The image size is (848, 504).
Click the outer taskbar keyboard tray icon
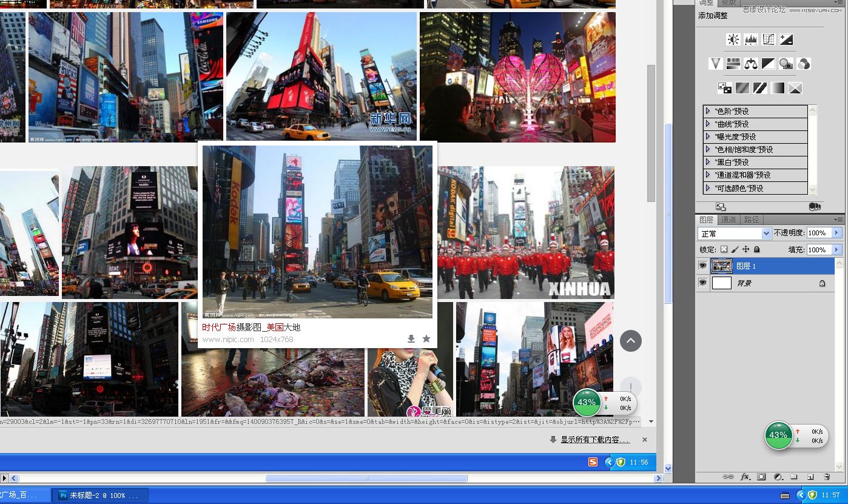pyautogui.click(x=784, y=495)
